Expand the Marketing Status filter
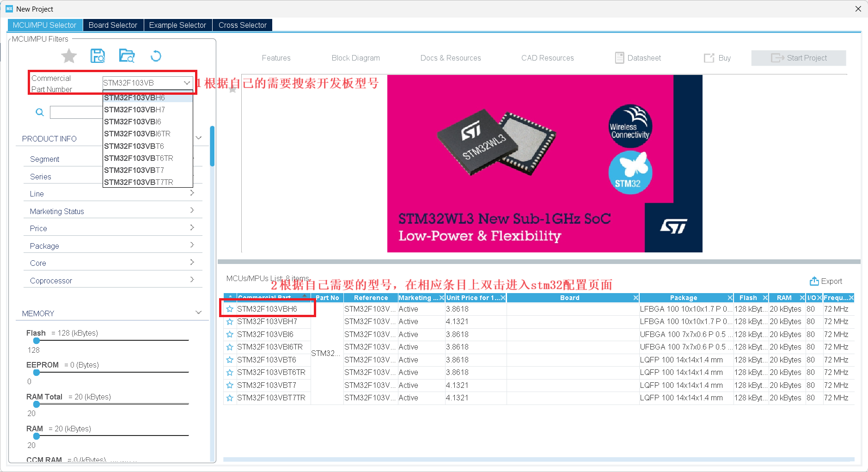Viewport: 868px width, 472px height. pos(192,210)
